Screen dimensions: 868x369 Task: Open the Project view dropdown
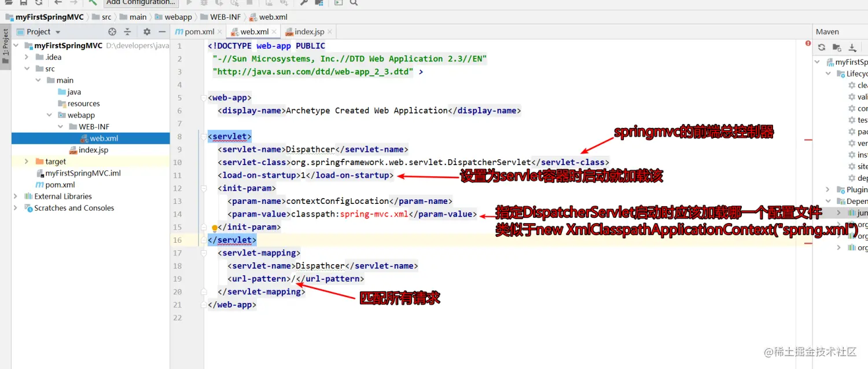coord(58,32)
